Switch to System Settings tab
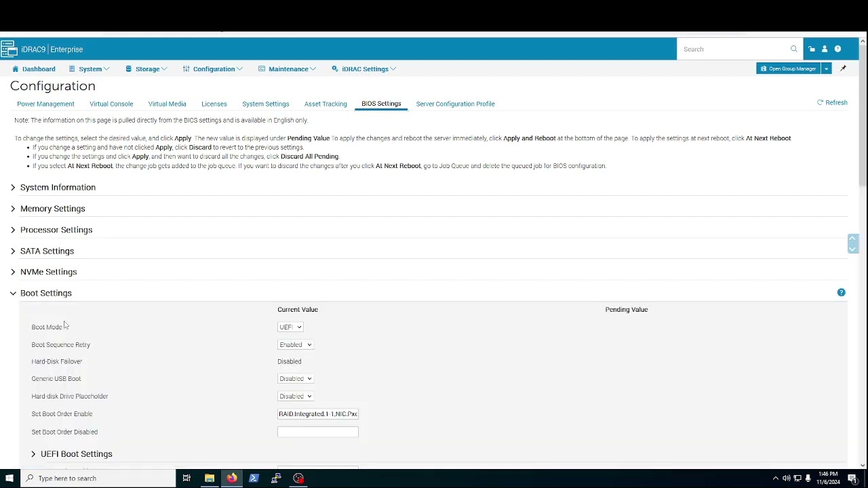This screenshot has height=488, width=868. pos(265,104)
